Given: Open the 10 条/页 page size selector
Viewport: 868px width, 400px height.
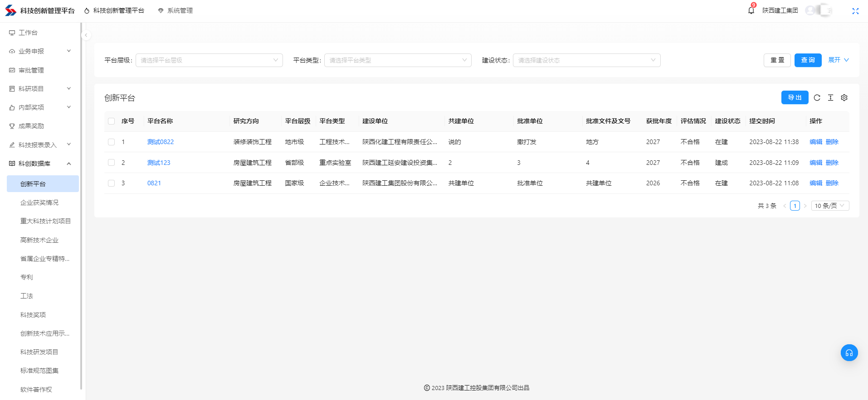Looking at the screenshot, I should click(829, 206).
